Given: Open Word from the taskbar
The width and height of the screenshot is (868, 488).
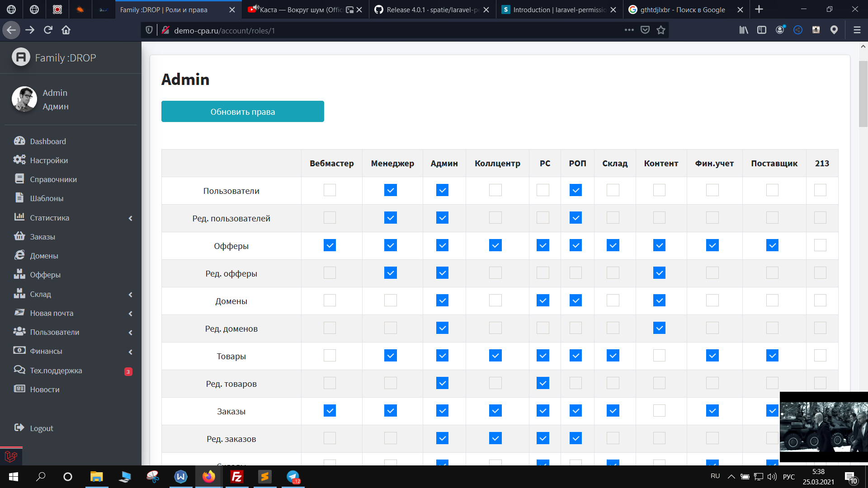Looking at the screenshot, I should (x=181, y=477).
